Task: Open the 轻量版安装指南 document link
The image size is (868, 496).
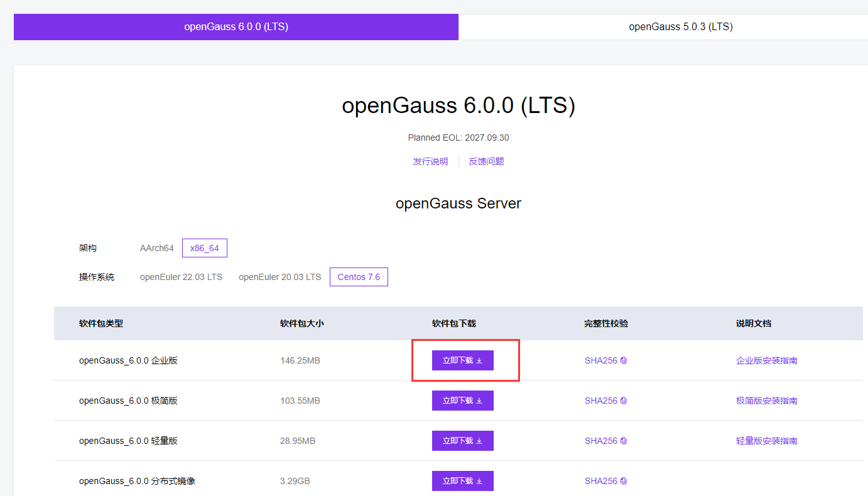Action: pyautogui.click(x=767, y=441)
